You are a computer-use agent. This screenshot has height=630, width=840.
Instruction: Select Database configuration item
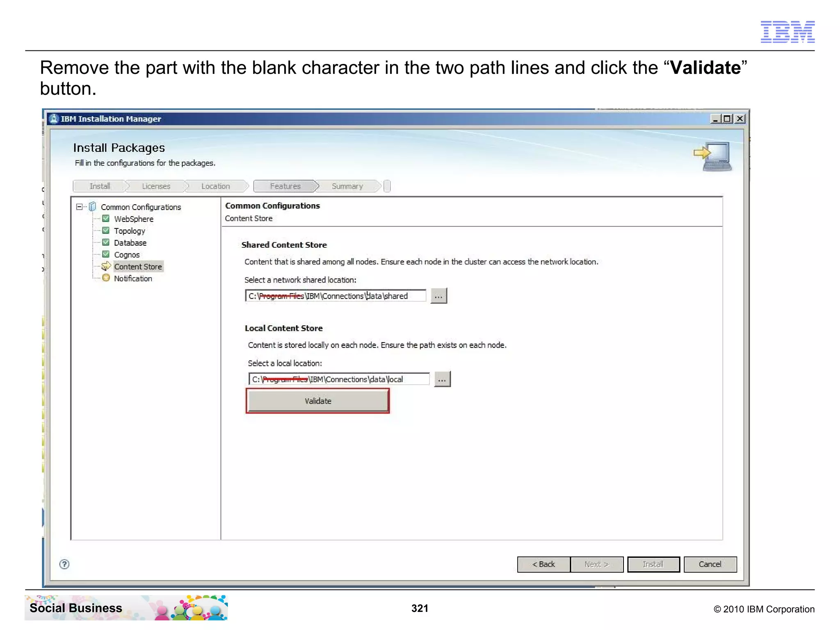(130, 243)
